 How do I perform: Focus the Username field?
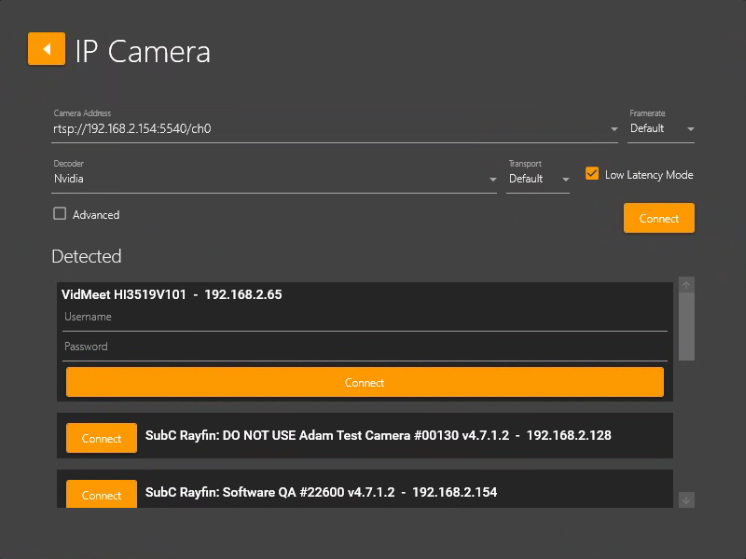click(365, 317)
